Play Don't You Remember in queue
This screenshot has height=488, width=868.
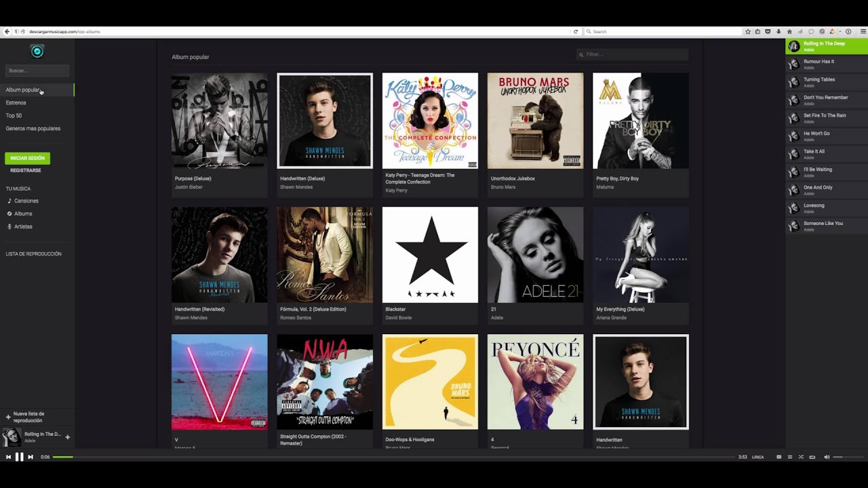[827, 100]
